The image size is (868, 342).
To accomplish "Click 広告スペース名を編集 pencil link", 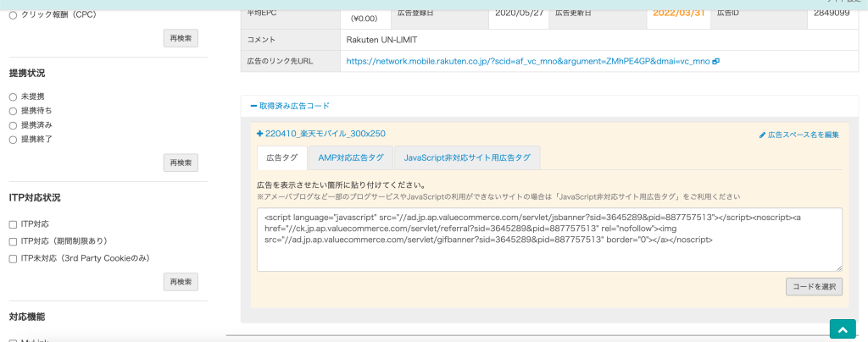I will (x=798, y=135).
